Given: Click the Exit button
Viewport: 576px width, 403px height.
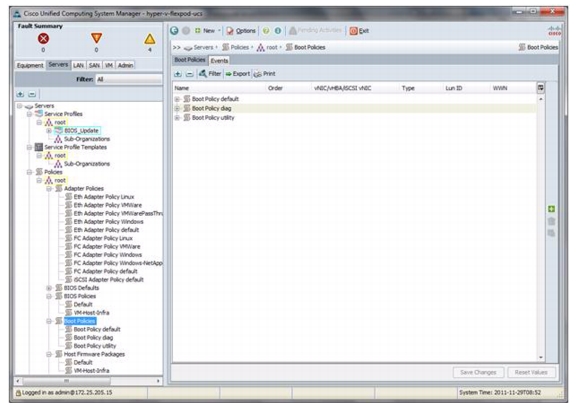Looking at the screenshot, I should tap(359, 31).
